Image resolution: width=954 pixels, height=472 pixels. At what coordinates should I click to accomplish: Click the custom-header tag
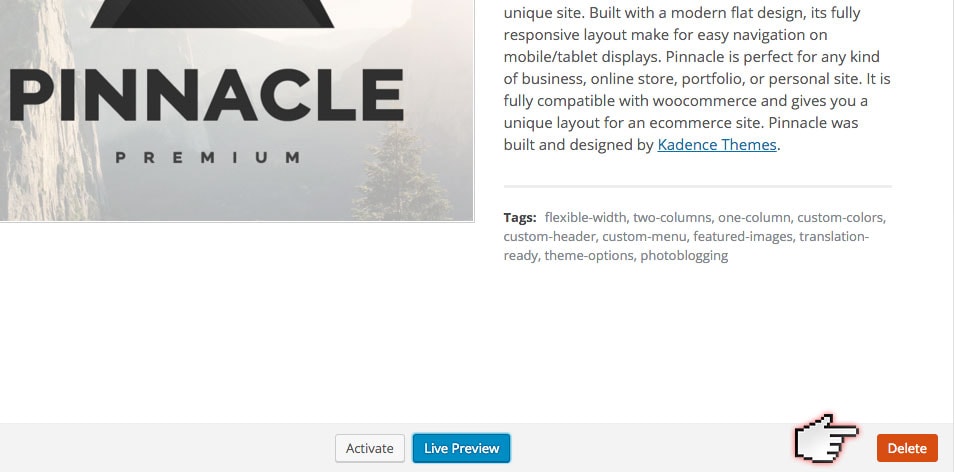pos(550,236)
